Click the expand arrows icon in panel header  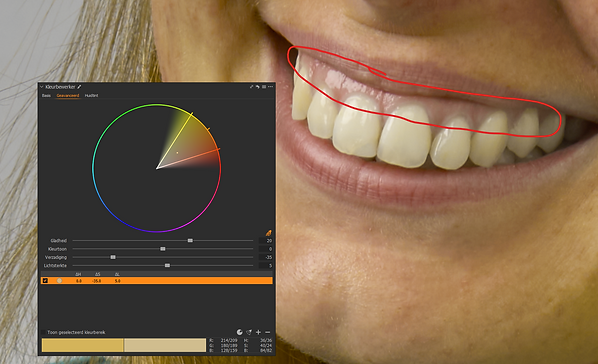[x=251, y=87]
